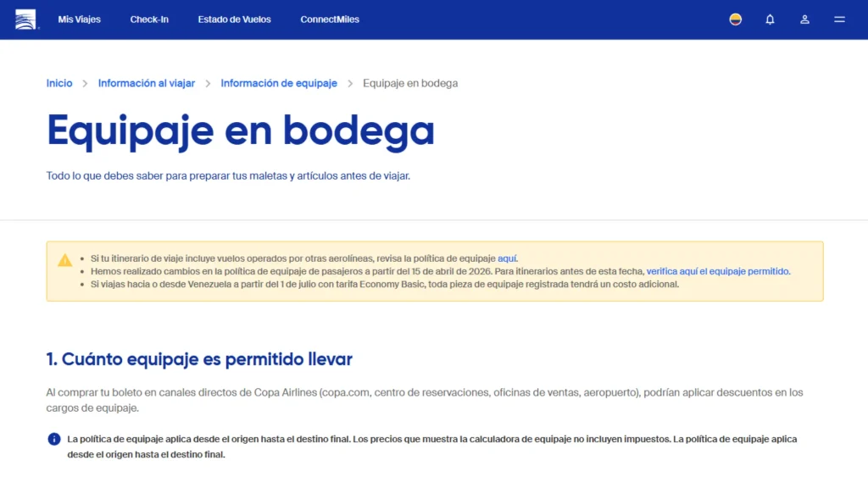Viewport: 868px width, 488px height.
Task: Follow 'verifica aquí el equipaje permitido' link
Action: [718, 271]
